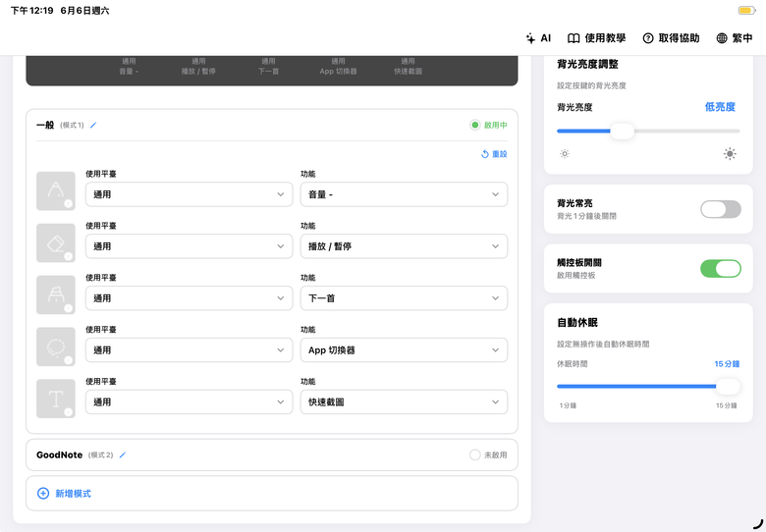Click the 自動休眠 heading
The image size is (766, 532).
point(577,323)
